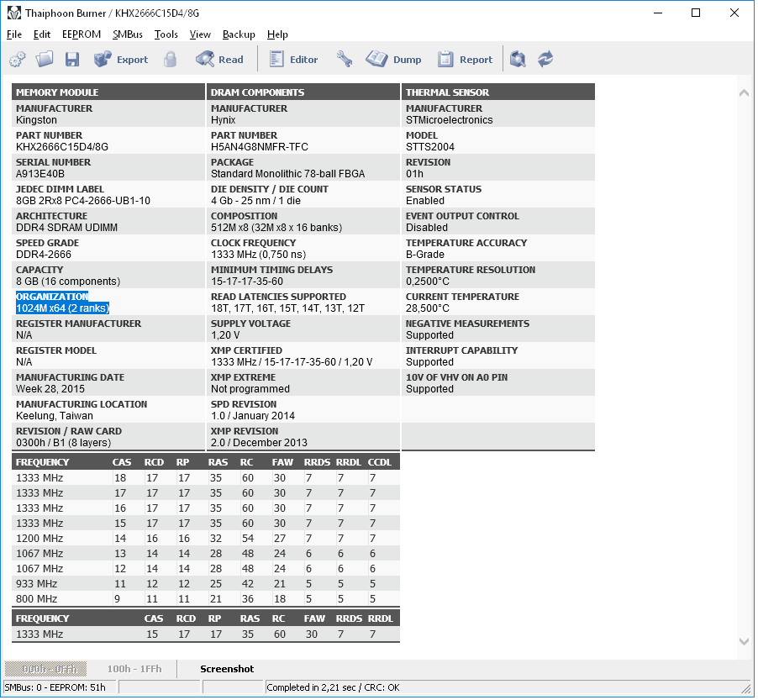
Task: Click the wrench tools icon
Action: pos(345,60)
